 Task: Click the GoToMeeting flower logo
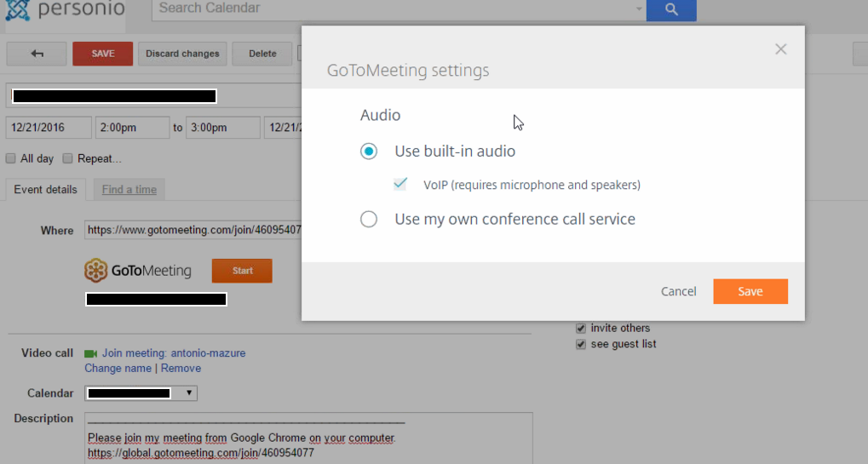pyautogui.click(x=95, y=271)
